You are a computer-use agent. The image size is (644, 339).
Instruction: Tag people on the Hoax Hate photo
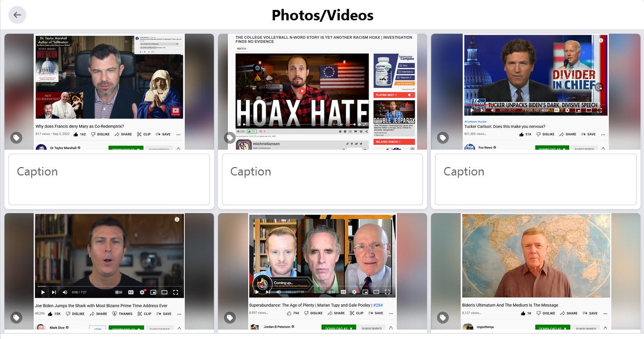230,138
